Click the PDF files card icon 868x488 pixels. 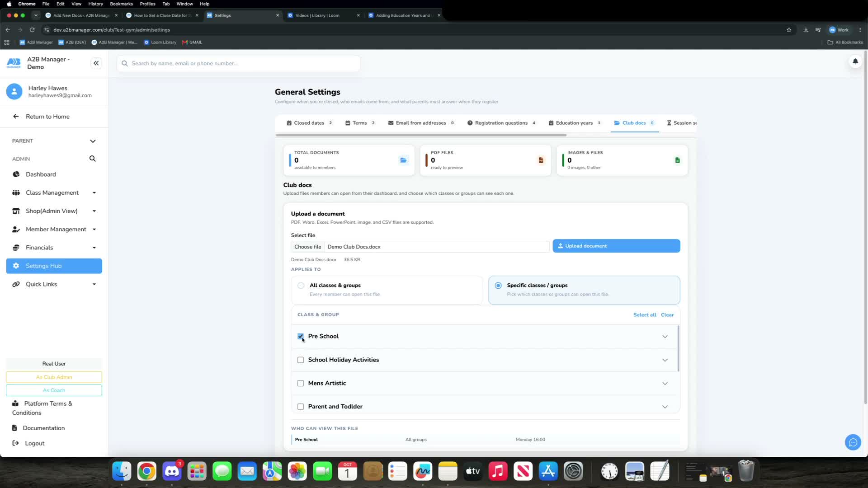coord(541,160)
